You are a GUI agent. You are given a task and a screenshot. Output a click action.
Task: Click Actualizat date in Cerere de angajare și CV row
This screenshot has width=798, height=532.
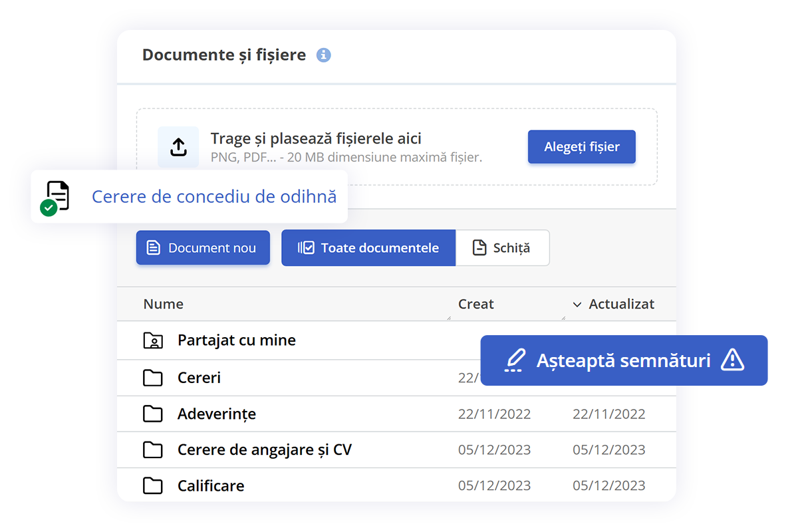click(609, 450)
